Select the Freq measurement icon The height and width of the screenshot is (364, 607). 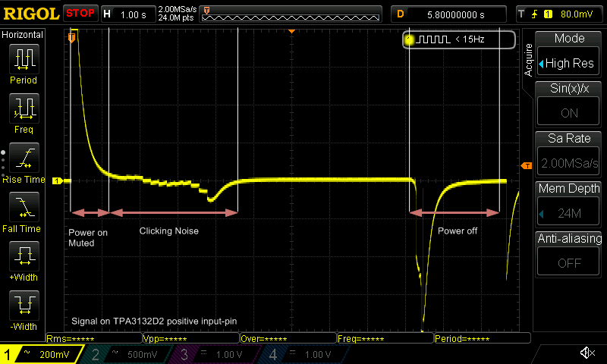[x=24, y=108]
